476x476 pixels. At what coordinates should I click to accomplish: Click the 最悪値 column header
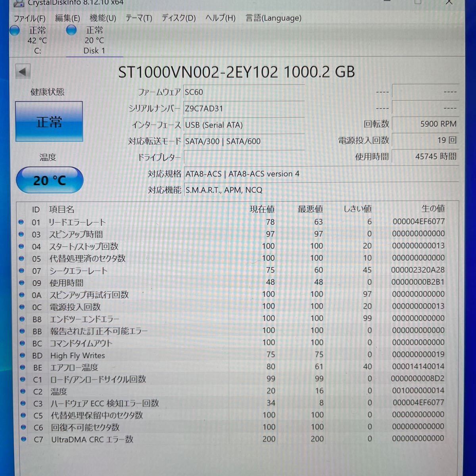[x=310, y=209]
